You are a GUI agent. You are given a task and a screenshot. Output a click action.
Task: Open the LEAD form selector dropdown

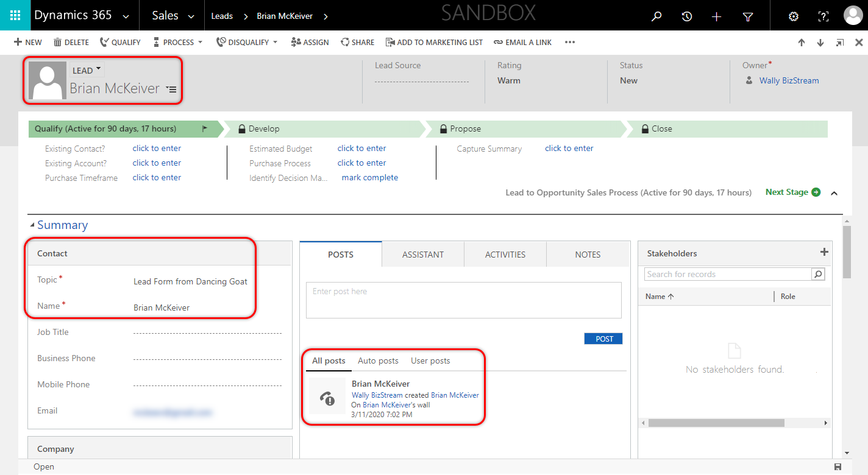(87, 70)
